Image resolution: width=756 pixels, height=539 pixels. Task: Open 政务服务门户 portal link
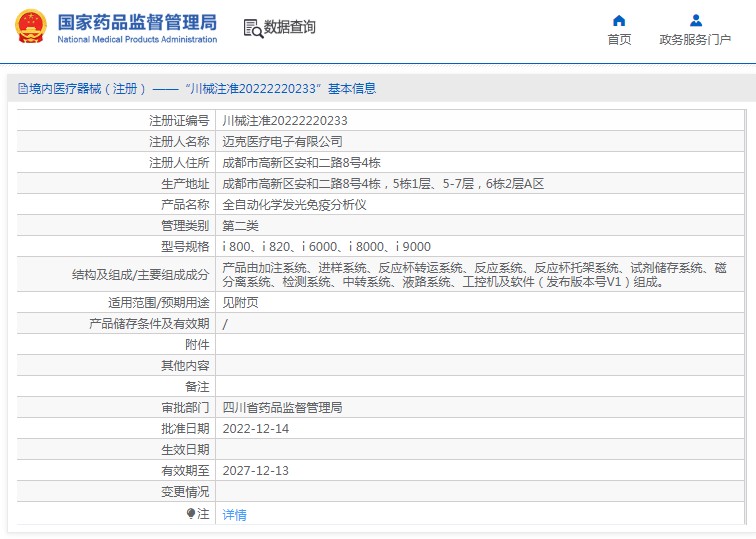695,40
